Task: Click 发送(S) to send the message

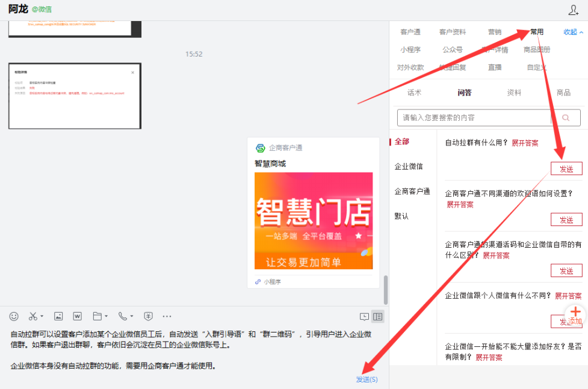Action: [367, 379]
